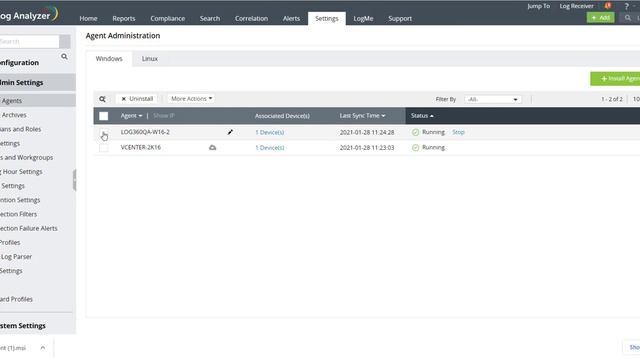Click sync time 2021-01-28 11:24:28

[367, 132]
